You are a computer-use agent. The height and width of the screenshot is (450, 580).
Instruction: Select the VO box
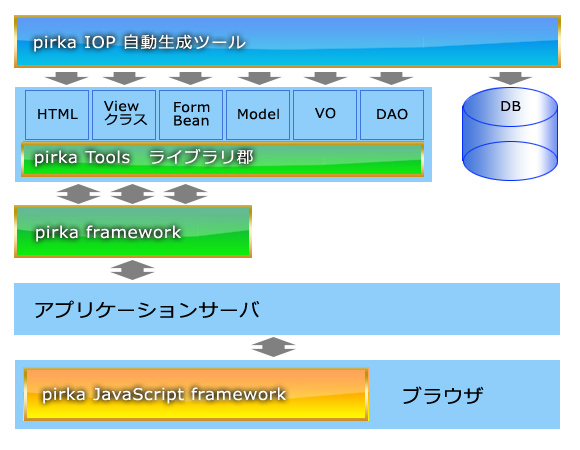(325, 115)
